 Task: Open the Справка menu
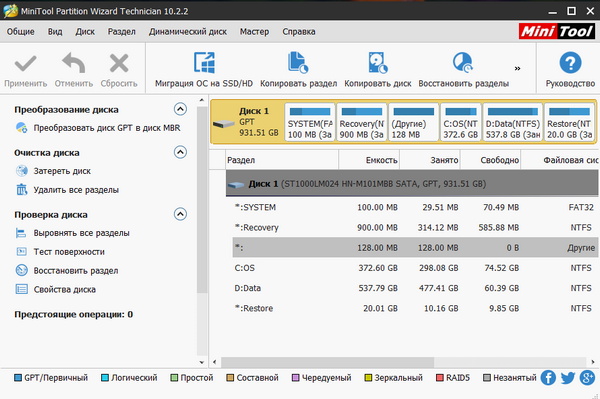(299, 32)
